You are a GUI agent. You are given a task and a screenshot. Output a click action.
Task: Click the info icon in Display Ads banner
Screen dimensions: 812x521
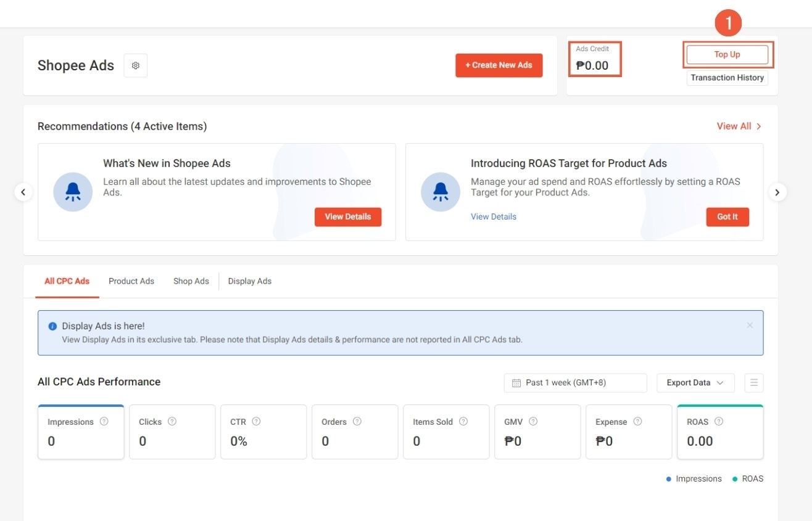point(52,326)
